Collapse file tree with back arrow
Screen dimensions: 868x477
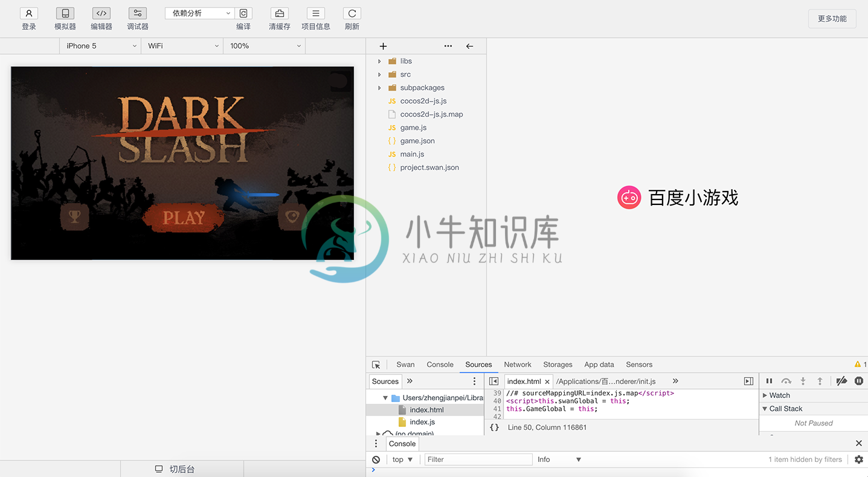469,46
